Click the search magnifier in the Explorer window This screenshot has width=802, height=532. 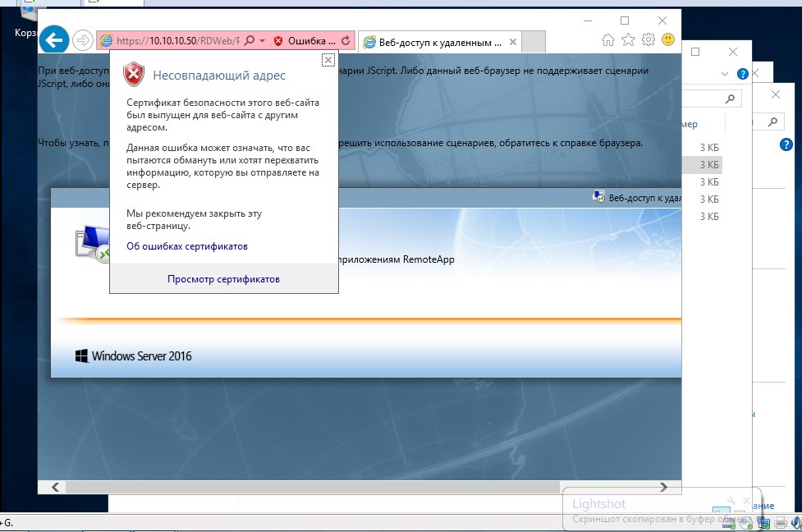(730, 99)
